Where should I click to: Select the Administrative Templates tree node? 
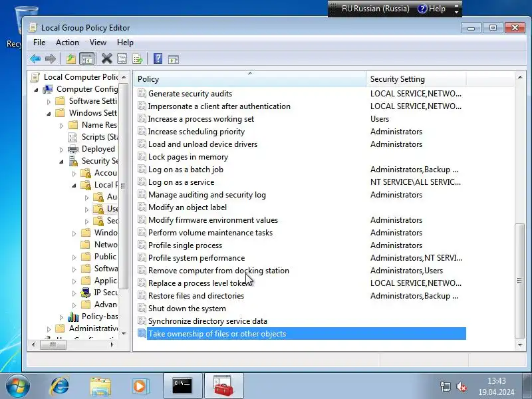point(94,329)
